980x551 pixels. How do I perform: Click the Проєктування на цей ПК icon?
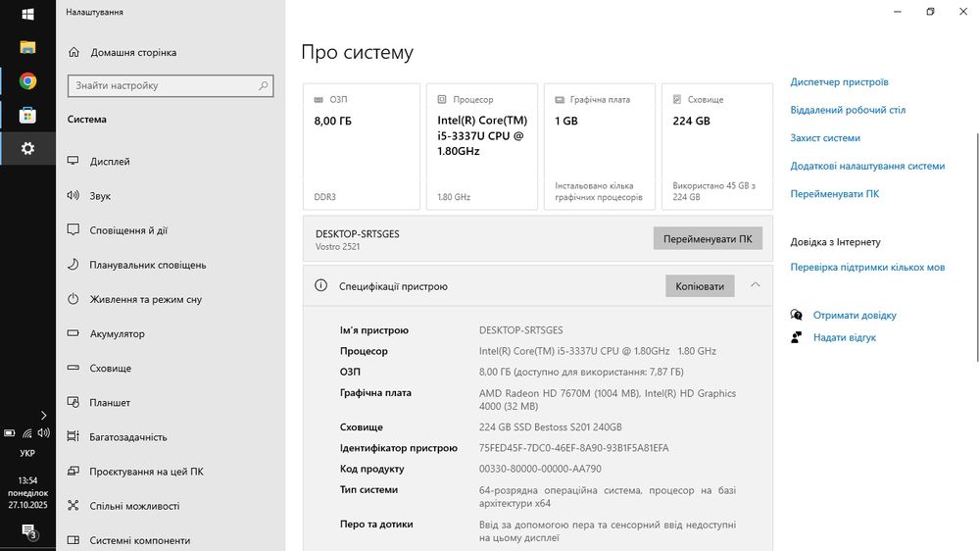point(73,471)
